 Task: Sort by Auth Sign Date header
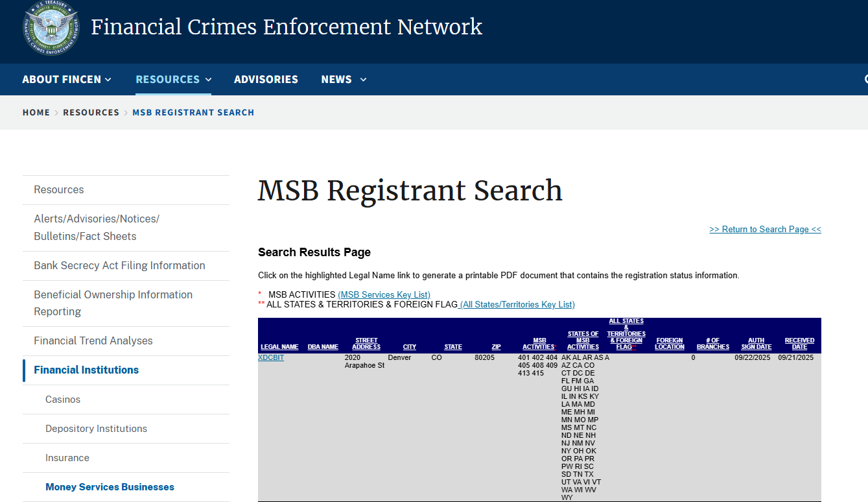pos(757,344)
